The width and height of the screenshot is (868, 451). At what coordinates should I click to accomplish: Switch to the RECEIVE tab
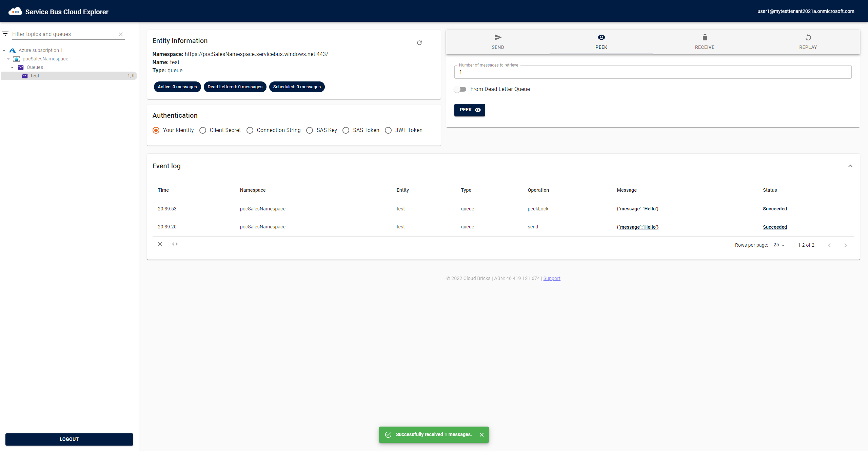tap(705, 42)
